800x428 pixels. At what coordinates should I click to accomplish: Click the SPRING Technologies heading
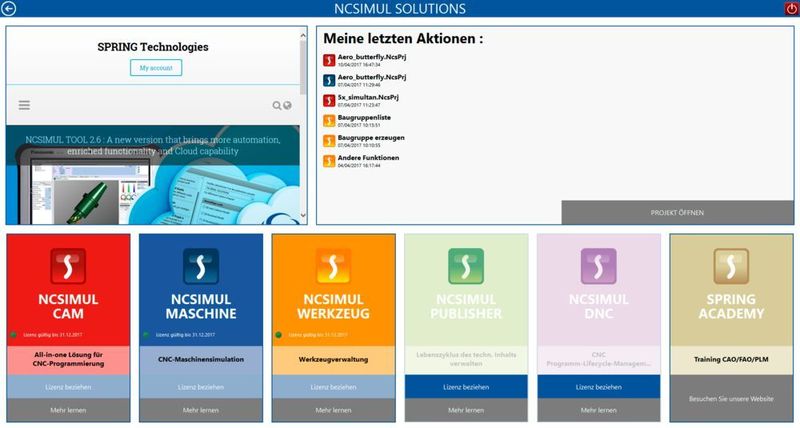coord(153,47)
